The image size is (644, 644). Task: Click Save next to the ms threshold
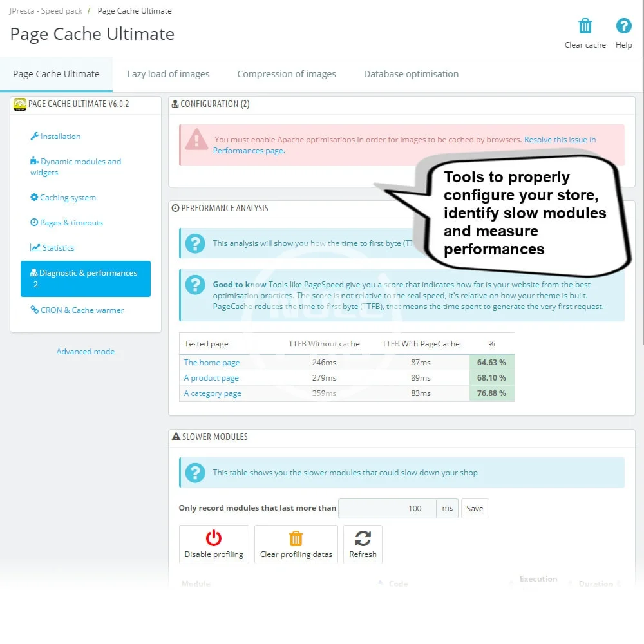click(475, 509)
